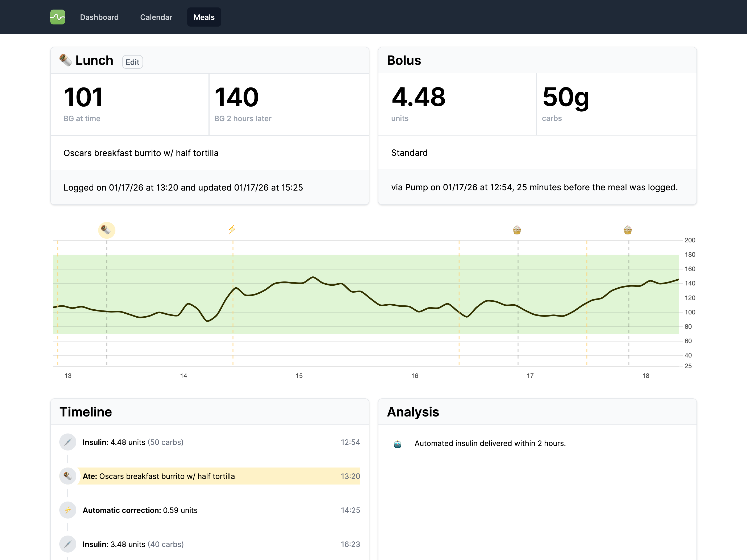
Task: Select the Meals navigation tab
Action: coord(204,17)
